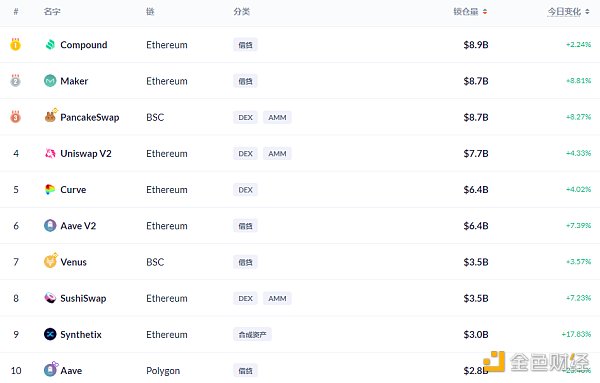Screen dimensions: 600x383
Task: Click the Synthetix dark round icon
Action: tap(50, 334)
